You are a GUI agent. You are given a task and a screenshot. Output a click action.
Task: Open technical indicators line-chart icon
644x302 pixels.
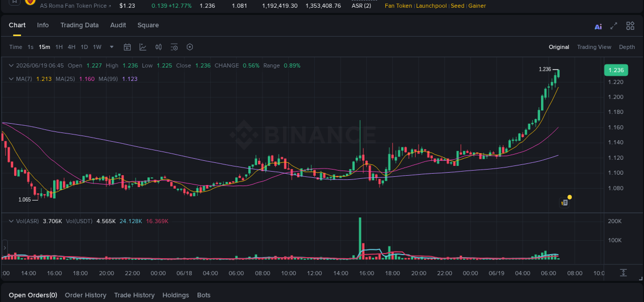pos(143,47)
